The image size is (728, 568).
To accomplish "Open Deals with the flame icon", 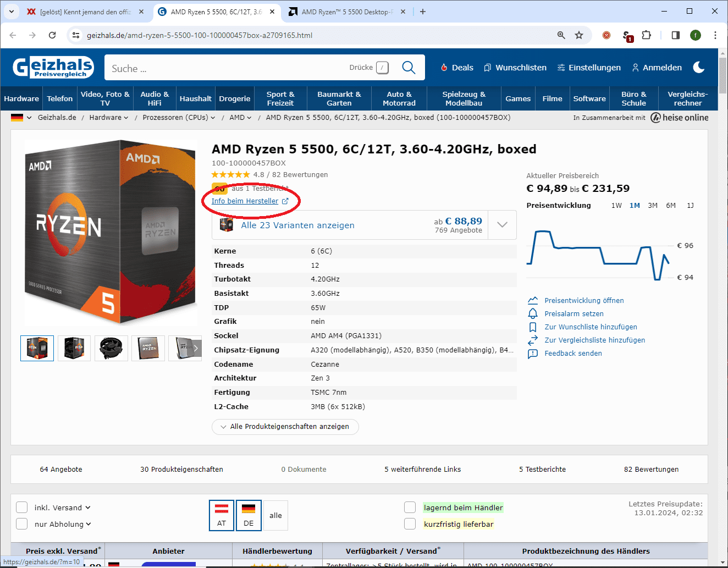I will coord(457,68).
